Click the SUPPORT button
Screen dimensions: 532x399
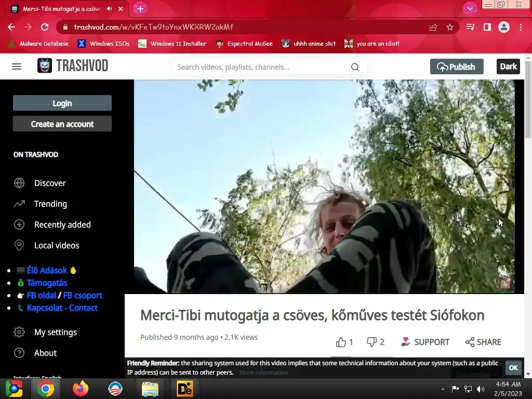click(x=425, y=342)
